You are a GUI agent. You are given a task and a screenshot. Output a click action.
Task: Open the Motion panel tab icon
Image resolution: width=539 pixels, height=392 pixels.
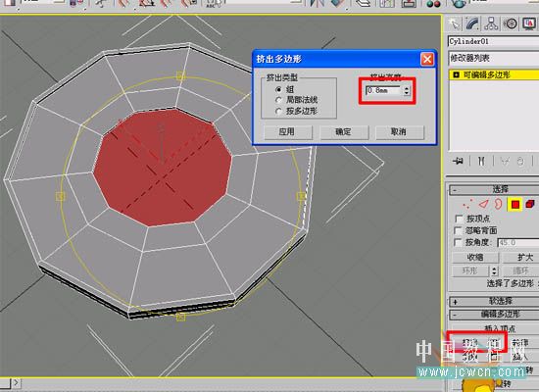pyautogui.click(x=511, y=24)
